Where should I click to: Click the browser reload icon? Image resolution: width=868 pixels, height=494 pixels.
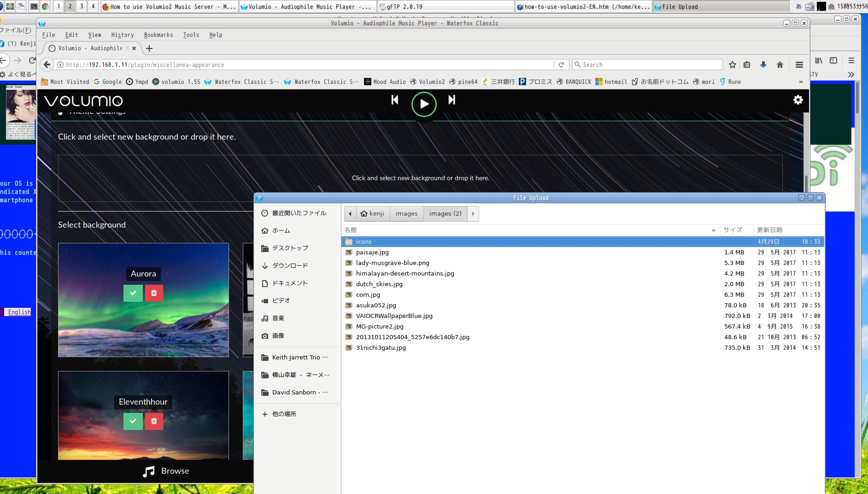[561, 65]
